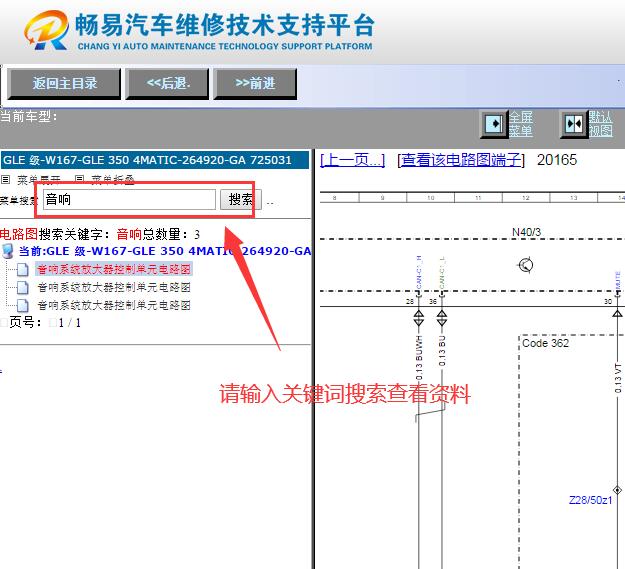Go forward with the >>前进 button
This screenshot has width=625, height=569.
click(255, 84)
